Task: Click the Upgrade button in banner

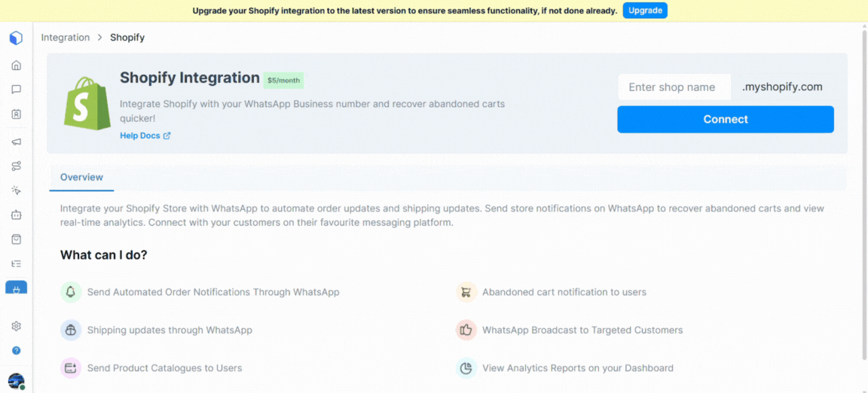Action: coord(645,11)
